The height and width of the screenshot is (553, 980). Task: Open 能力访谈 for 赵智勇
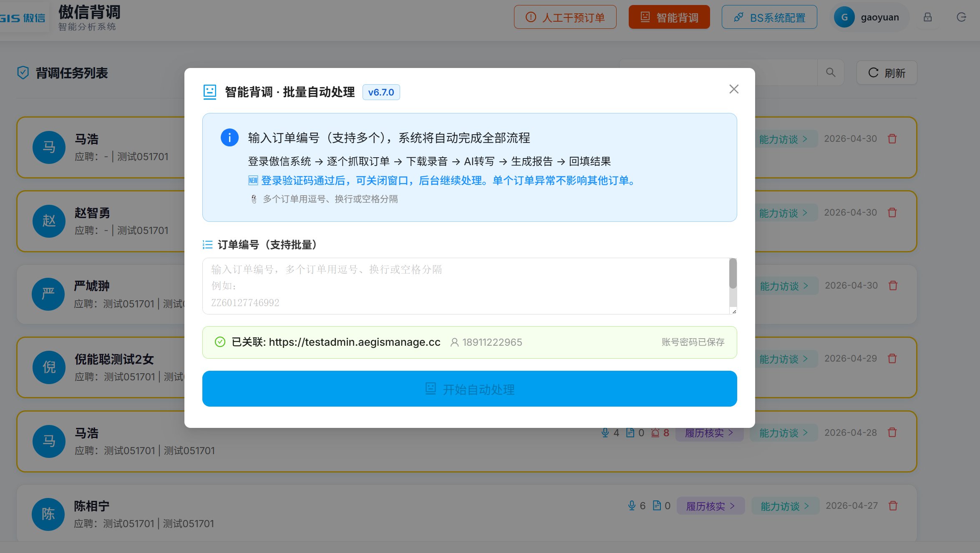[x=783, y=213]
